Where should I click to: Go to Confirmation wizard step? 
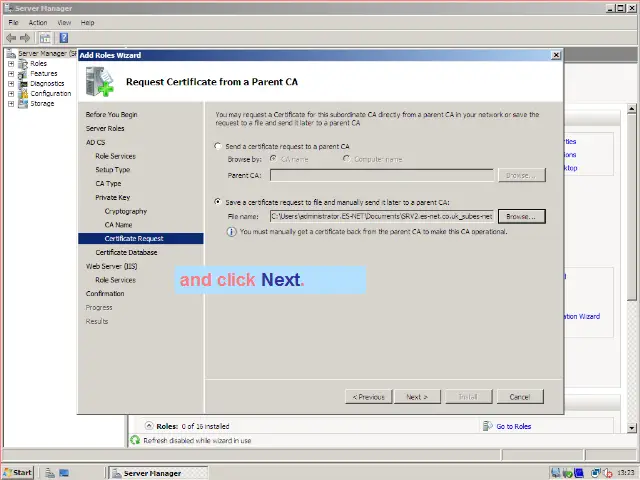tap(105, 294)
